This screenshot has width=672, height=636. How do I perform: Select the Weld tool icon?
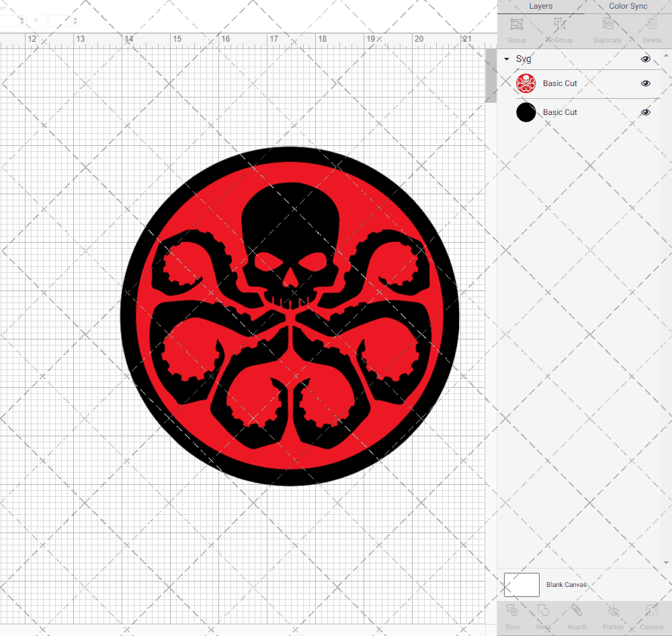(x=543, y=610)
